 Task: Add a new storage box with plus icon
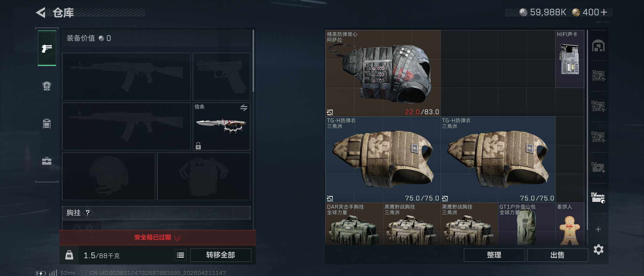pyautogui.click(x=598, y=229)
